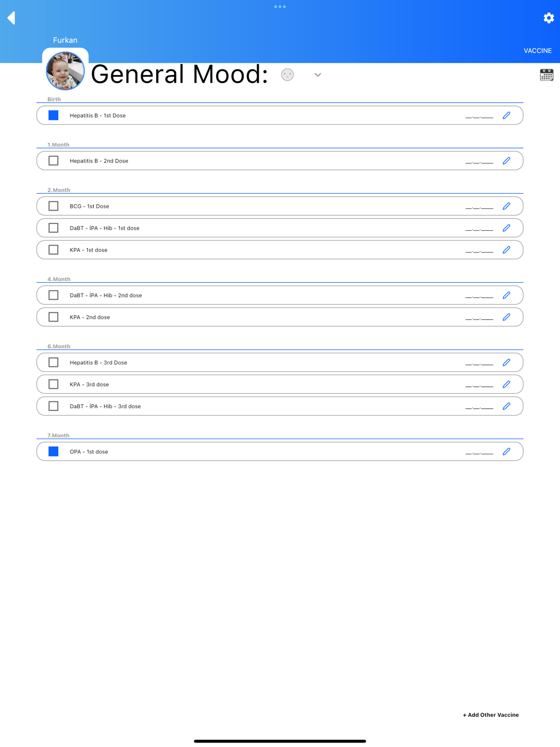Tap Furkan's baby profile photo
The height and width of the screenshot is (747, 560).
[65, 71]
